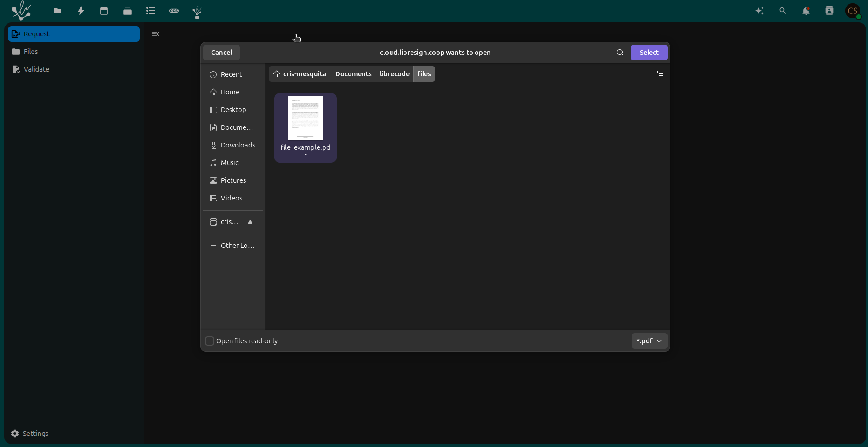The width and height of the screenshot is (868, 447).
Task: Eject the cris... volume
Action: [250, 222]
